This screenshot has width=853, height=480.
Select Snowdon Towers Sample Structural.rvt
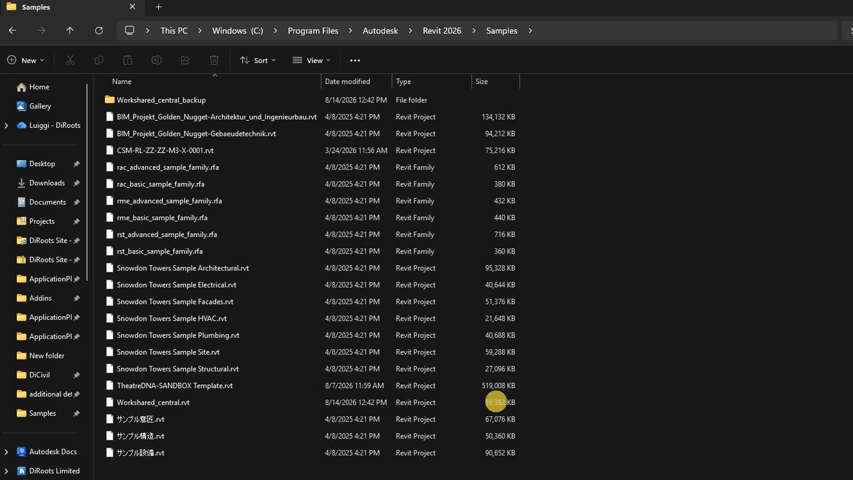pos(177,369)
